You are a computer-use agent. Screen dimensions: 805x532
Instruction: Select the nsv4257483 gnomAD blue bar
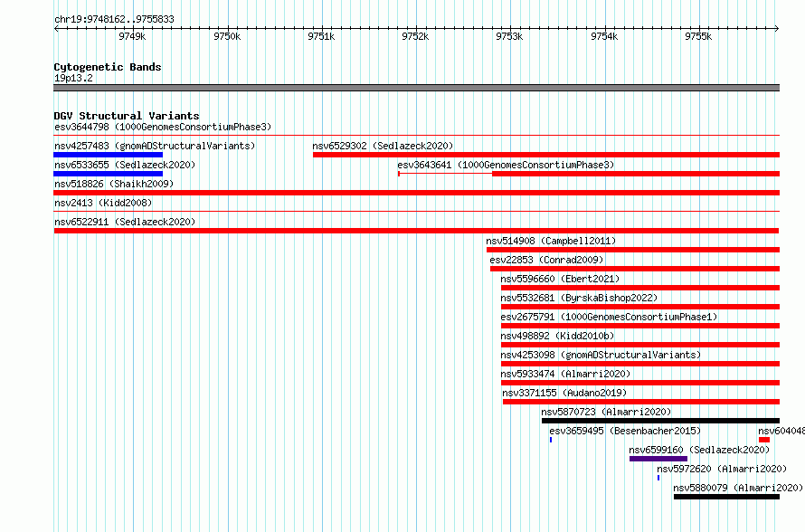pos(108,155)
